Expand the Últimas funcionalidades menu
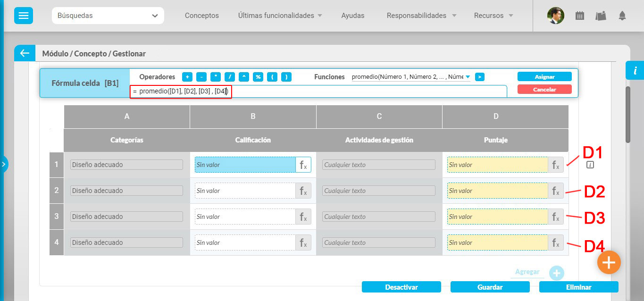The image size is (644, 301). pos(280,16)
